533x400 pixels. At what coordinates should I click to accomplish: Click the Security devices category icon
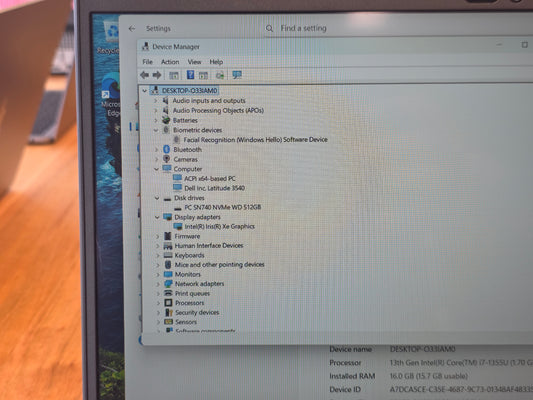[169, 312]
